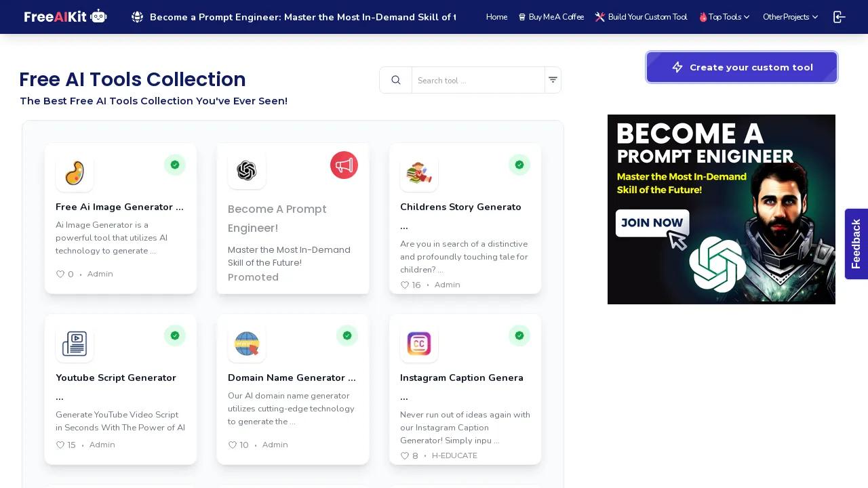The image size is (868, 488).
Task: Open the search filter icon
Action: pyautogui.click(x=553, y=80)
